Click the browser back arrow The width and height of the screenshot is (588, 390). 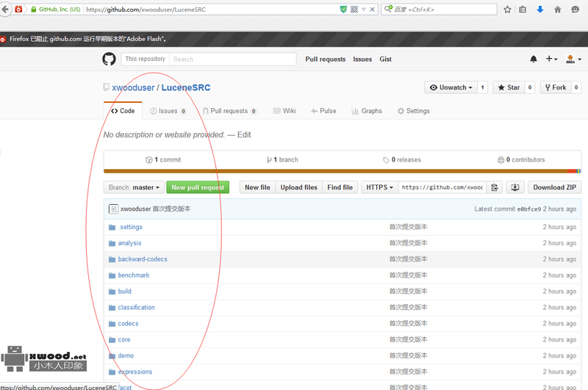5,10
